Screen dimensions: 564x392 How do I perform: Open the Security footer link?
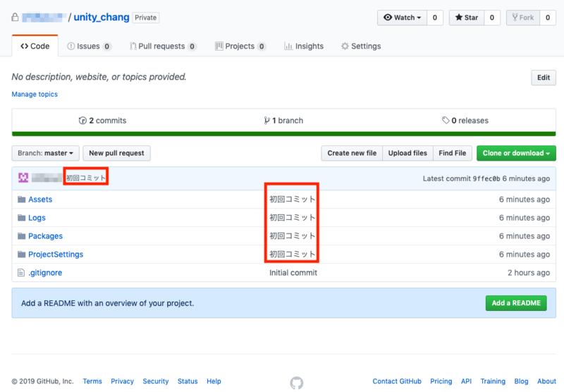(x=156, y=381)
